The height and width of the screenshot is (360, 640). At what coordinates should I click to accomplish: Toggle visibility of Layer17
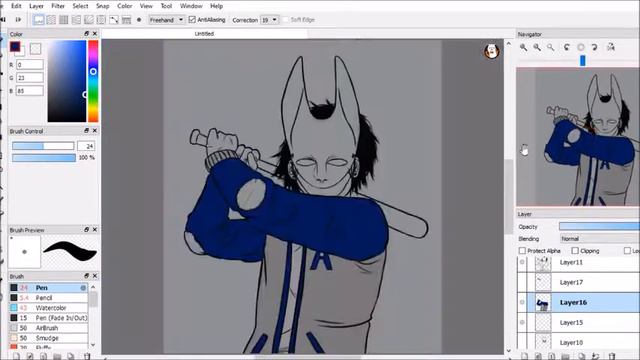tap(522, 282)
